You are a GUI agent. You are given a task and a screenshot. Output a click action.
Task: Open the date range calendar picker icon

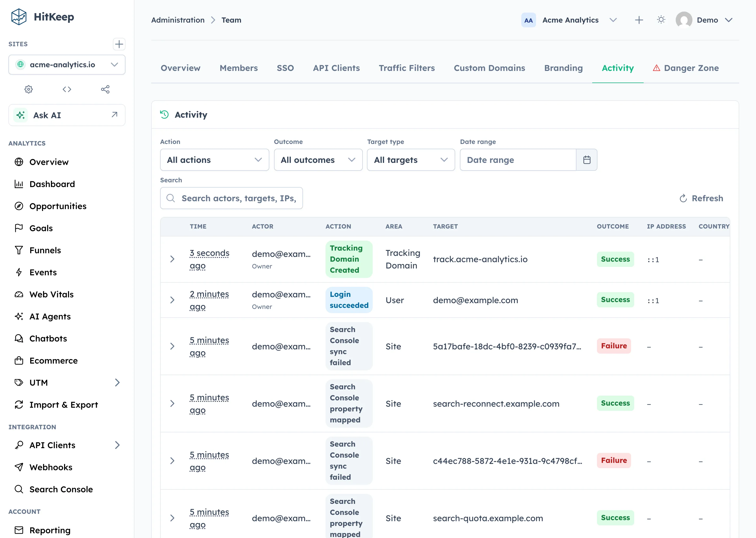(x=586, y=160)
